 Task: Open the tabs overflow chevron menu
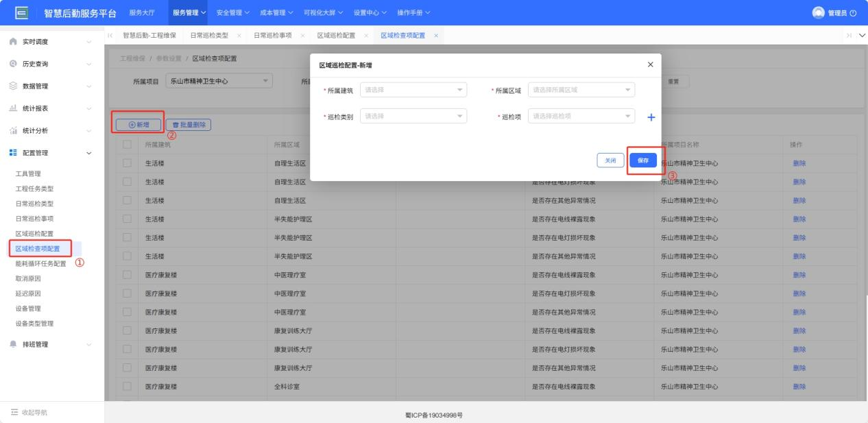click(x=861, y=36)
